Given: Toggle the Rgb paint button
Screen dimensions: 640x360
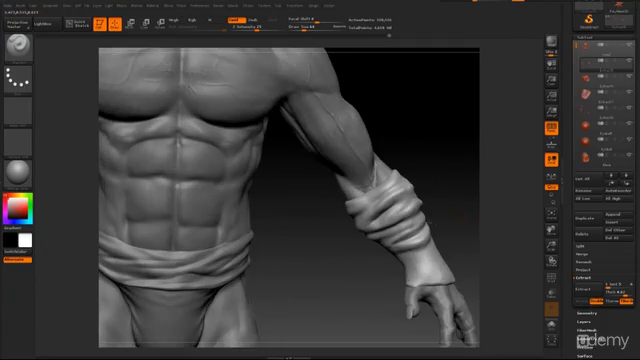Looking at the screenshot, I should click(x=192, y=20).
